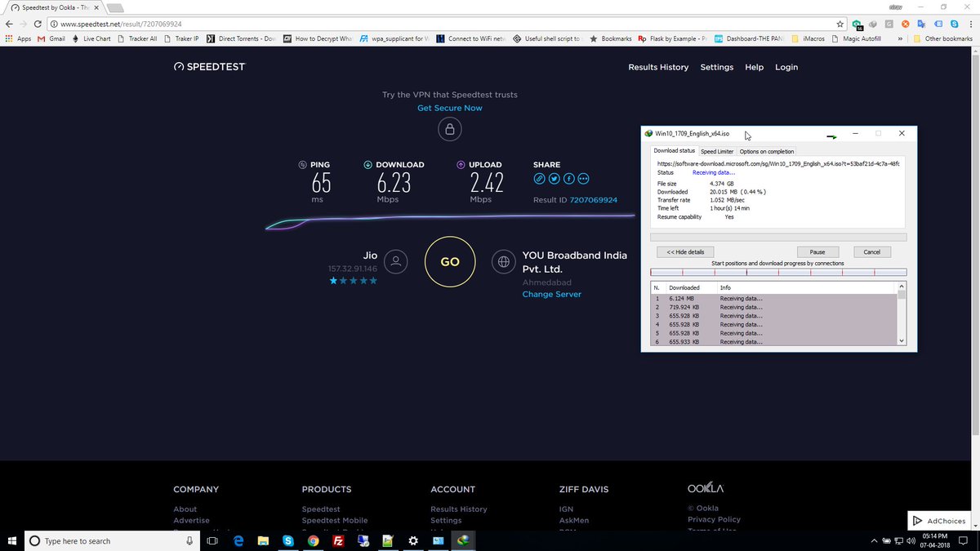Share result via link icon
The width and height of the screenshot is (980, 551).
[x=539, y=179]
